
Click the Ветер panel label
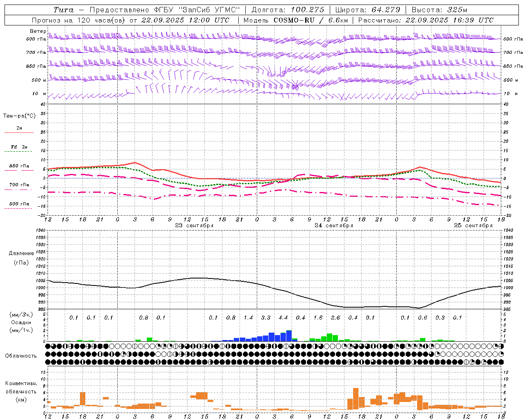click(38, 31)
